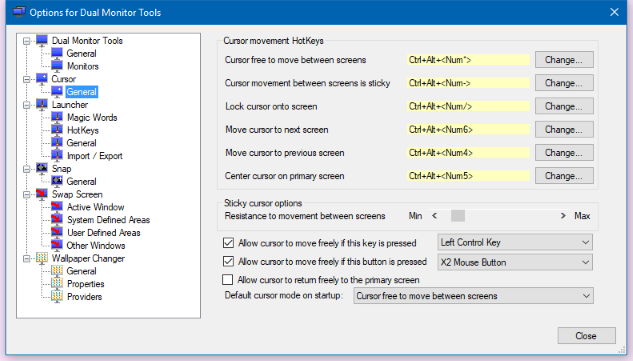Change the Lock cursor onto screen hotkey
633x361 pixels.
(564, 106)
